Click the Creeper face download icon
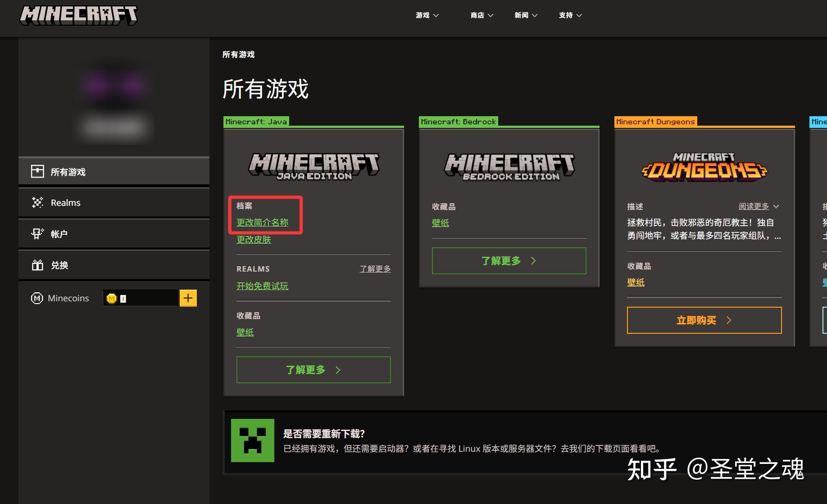This screenshot has width=827, height=504. (x=253, y=440)
